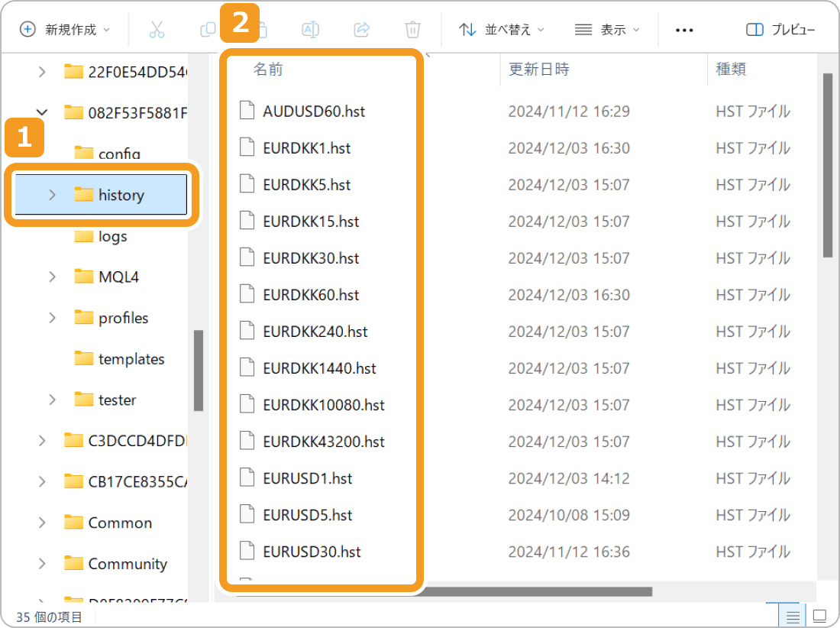Screen dimensions: 840x628
Task: Switch to details view icon in status bar
Action: pos(793,616)
